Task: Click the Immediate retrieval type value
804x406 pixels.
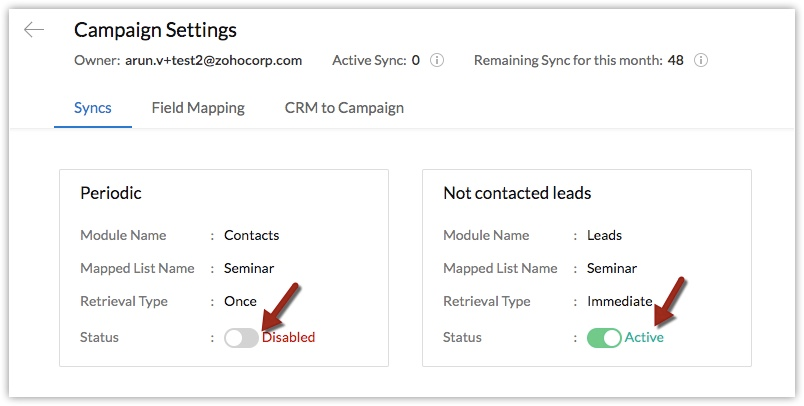Action: [619, 301]
